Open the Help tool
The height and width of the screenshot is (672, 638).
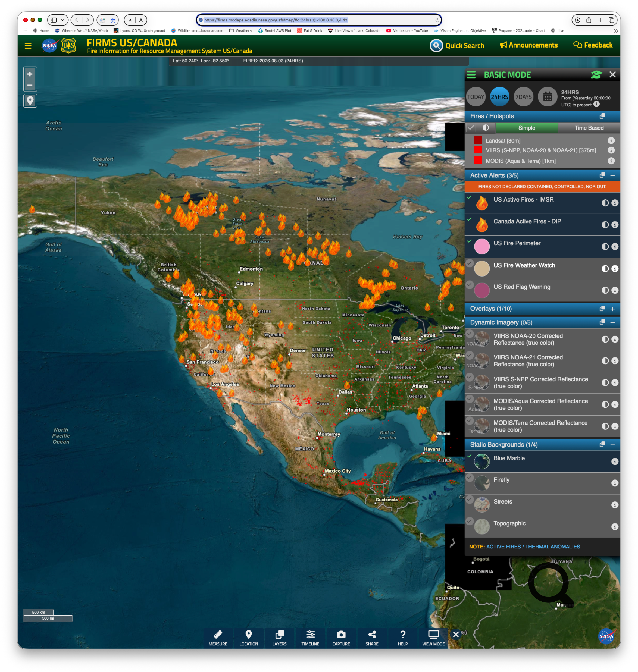coord(403,638)
